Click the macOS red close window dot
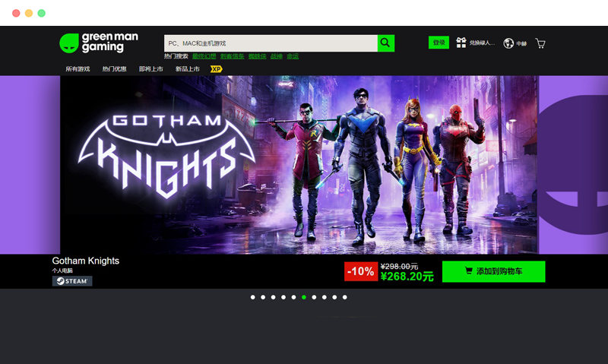608x364 pixels. coord(16,13)
